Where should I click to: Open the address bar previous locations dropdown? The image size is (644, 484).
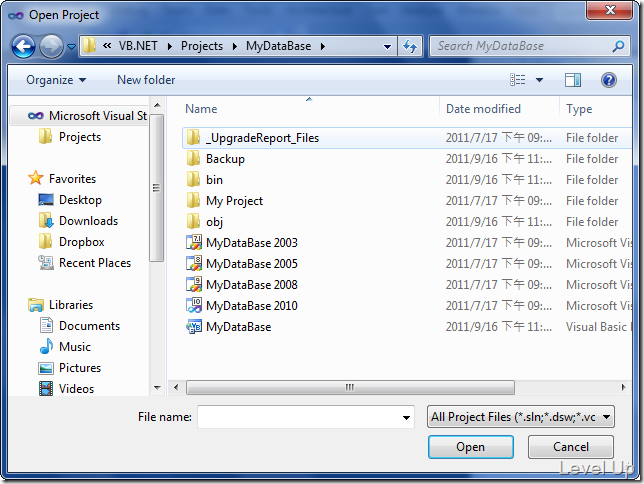[387, 46]
